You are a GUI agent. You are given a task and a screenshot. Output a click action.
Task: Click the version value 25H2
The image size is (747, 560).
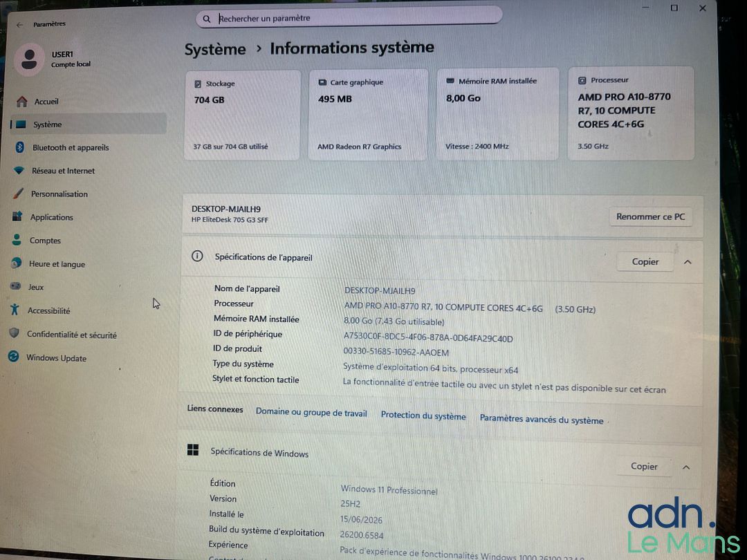coord(350,504)
